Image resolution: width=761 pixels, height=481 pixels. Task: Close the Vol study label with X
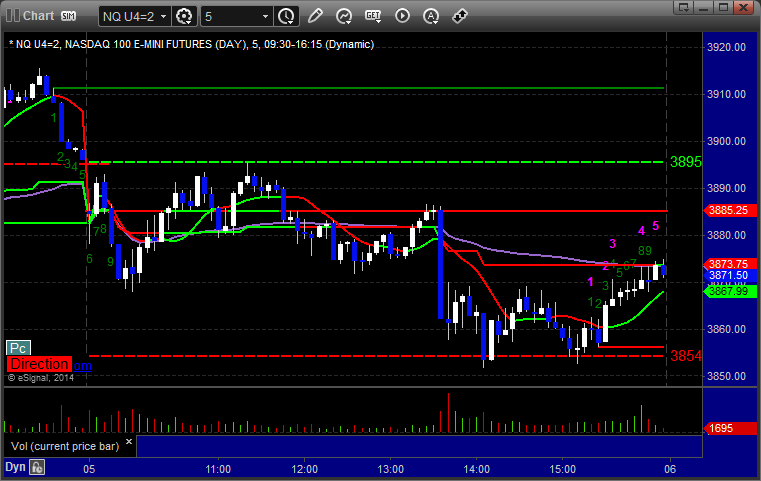click(129, 442)
